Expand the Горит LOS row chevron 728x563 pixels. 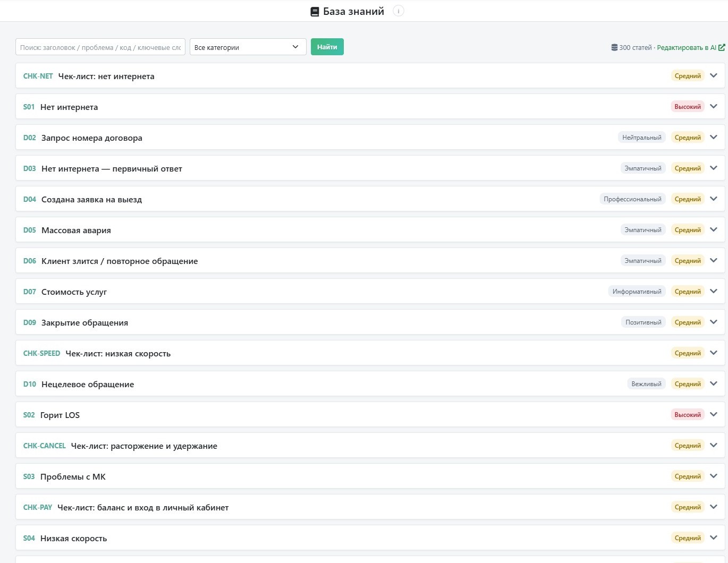click(714, 414)
